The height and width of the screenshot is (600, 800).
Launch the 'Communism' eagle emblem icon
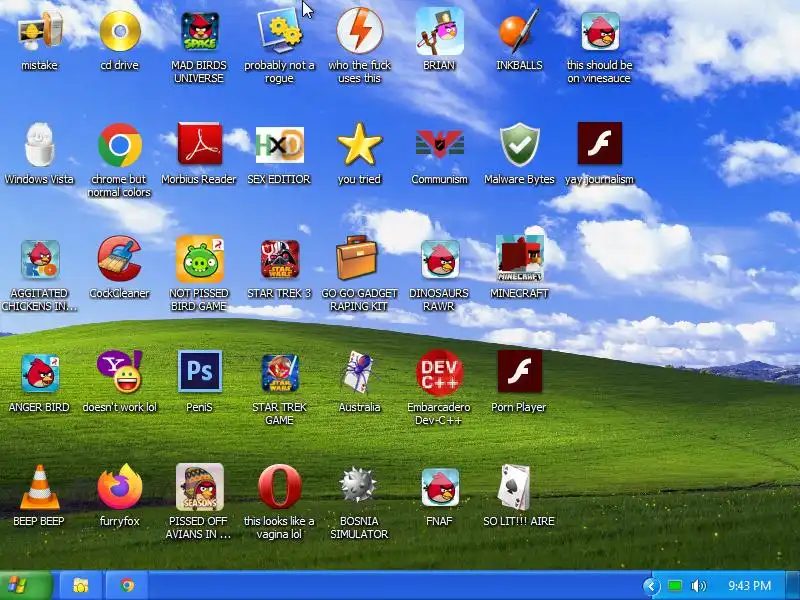click(x=439, y=144)
